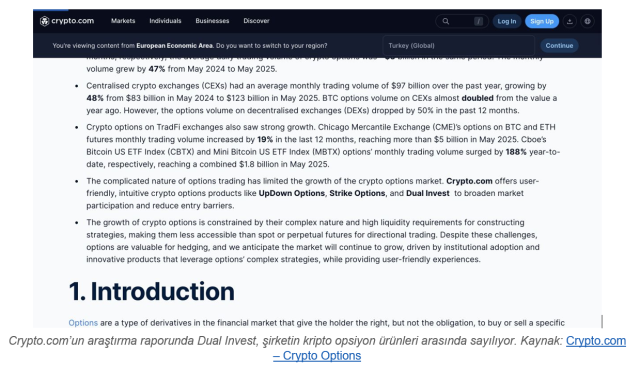Open the Options link in the introduction
Screen dimensions: 640x371
[83, 323]
